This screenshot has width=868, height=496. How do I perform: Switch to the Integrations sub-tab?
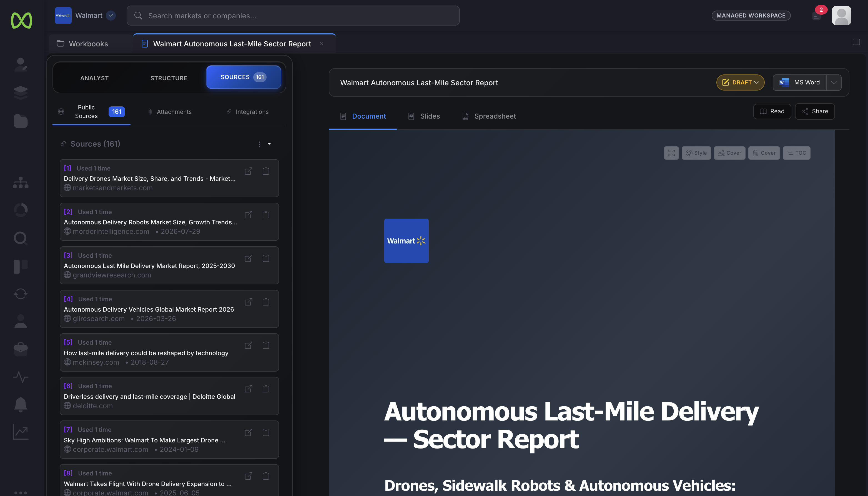click(x=248, y=112)
